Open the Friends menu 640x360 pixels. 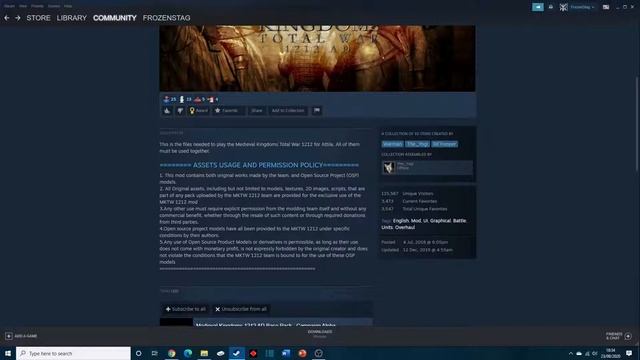tap(37, 6)
